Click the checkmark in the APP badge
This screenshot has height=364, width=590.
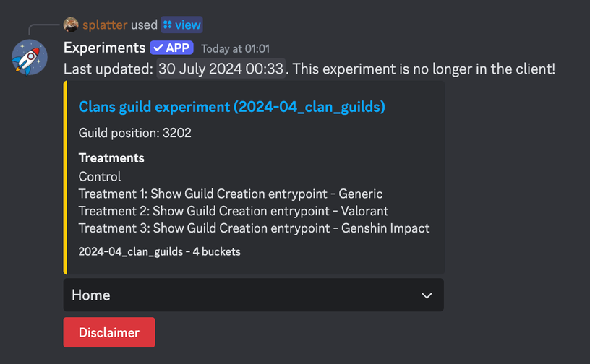point(158,48)
